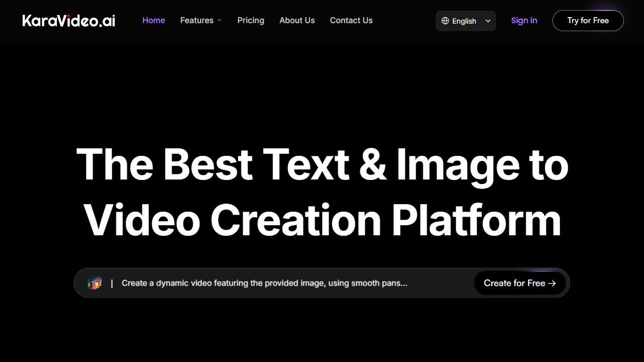Click the "Video Creation Platform" headline line

(322, 220)
